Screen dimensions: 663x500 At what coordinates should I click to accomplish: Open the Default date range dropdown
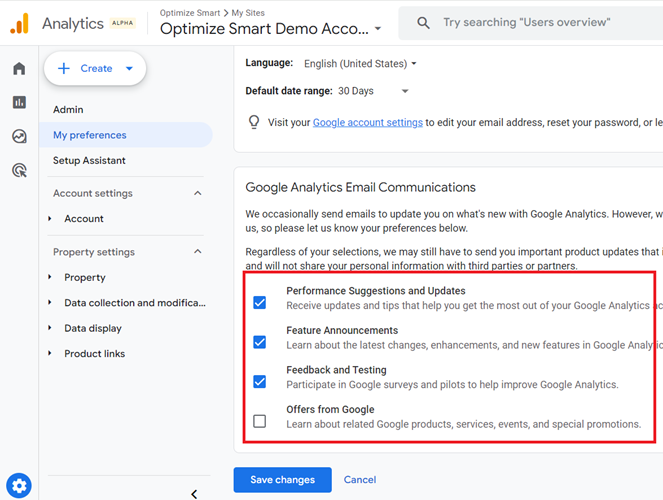point(373,91)
